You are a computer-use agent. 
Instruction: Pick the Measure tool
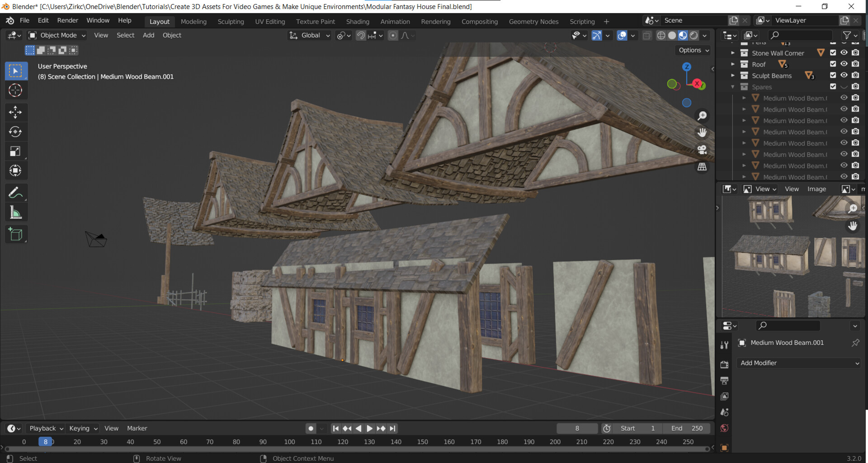click(x=15, y=213)
